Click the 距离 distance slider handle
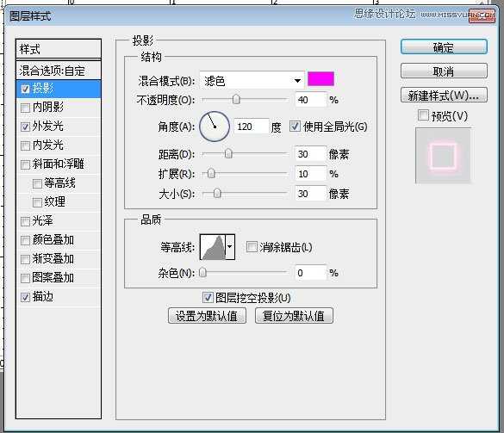The width and height of the screenshot is (504, 433). 228,154
